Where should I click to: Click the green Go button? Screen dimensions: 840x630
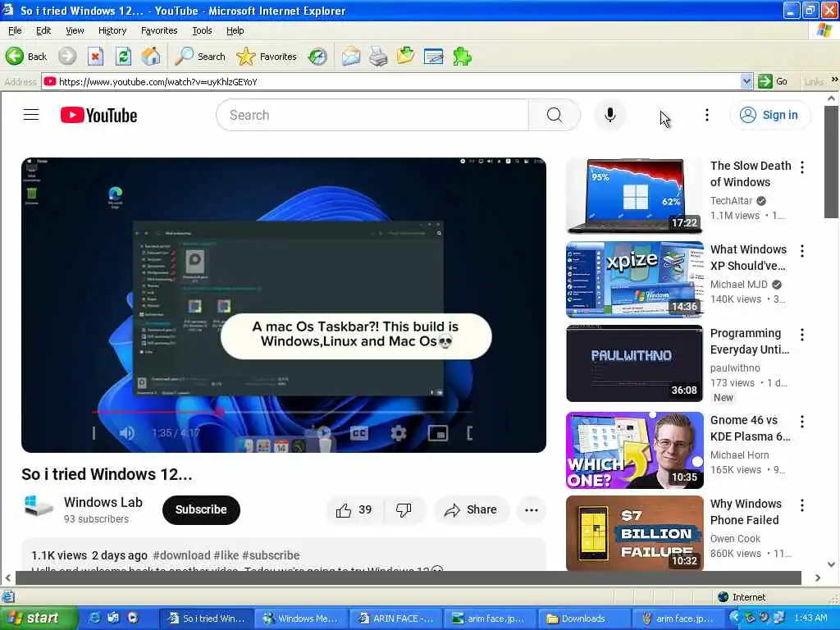click(x=773, y=81)
